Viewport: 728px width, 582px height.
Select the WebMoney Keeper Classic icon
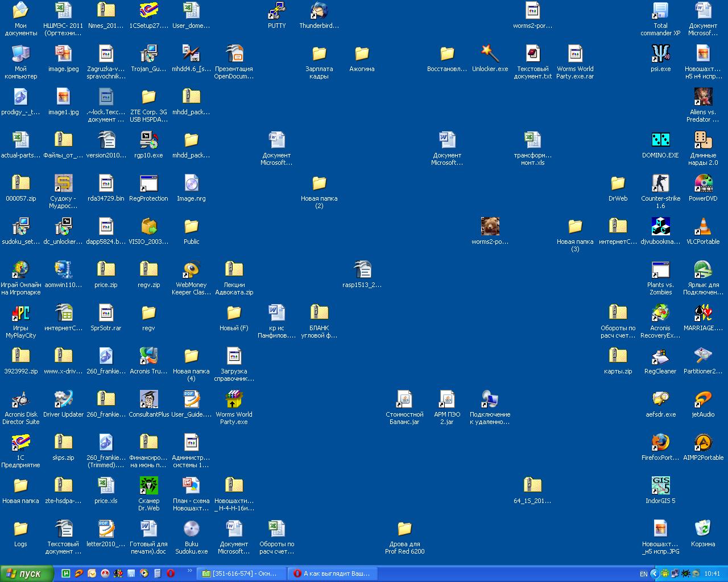[191, 270]
